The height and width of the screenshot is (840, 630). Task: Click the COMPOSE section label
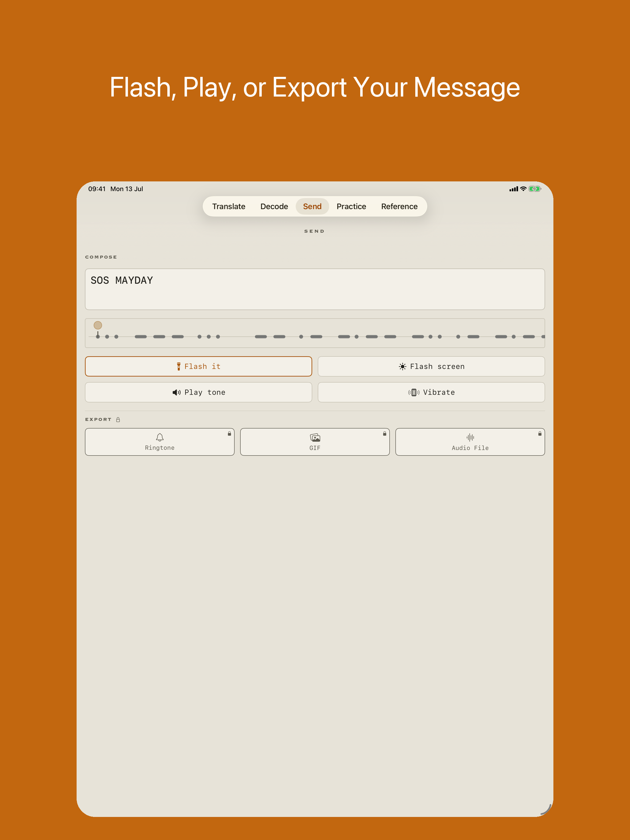point(101,257)
